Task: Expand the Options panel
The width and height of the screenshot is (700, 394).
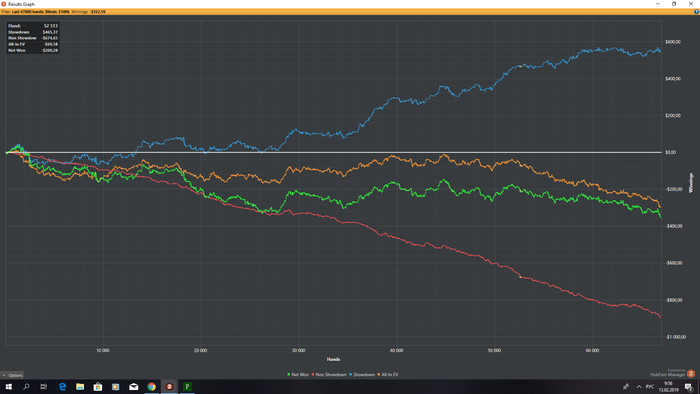Action: (x=12, y=375)
